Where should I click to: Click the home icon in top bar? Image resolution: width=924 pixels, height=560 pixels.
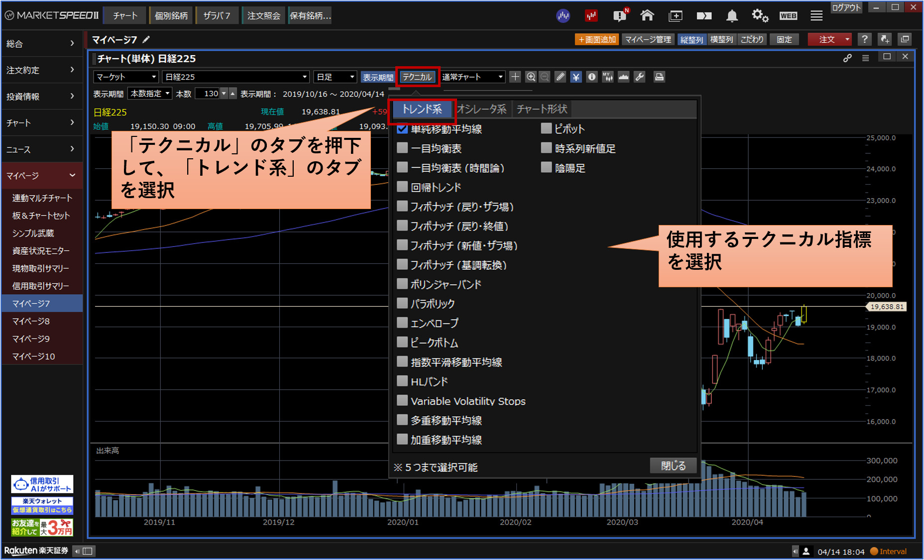(647, 16)
